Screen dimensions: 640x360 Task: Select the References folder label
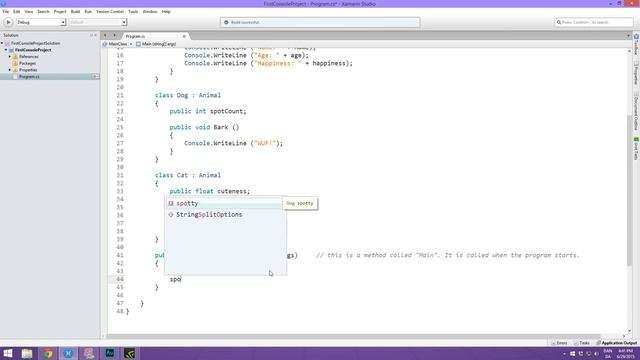29,57
